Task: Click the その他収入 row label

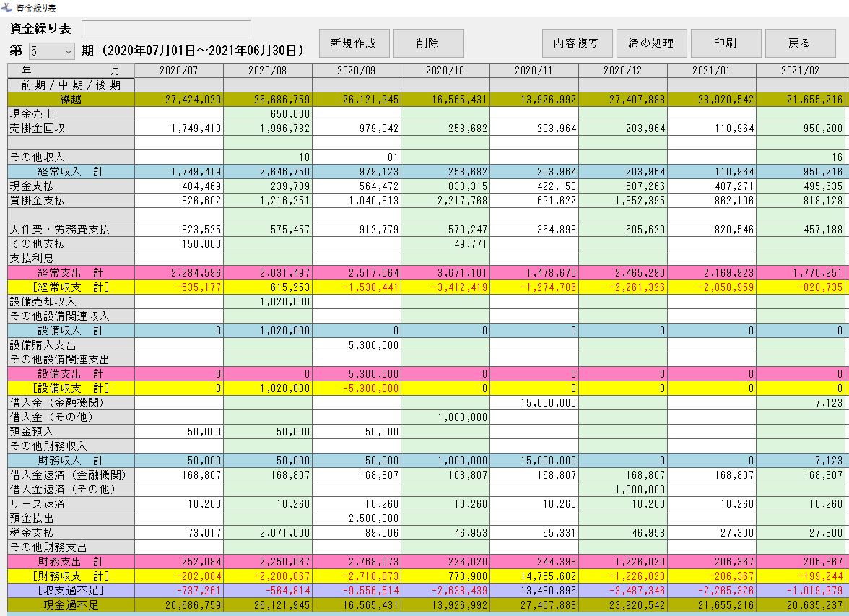Action: click(x=71, y=157)
